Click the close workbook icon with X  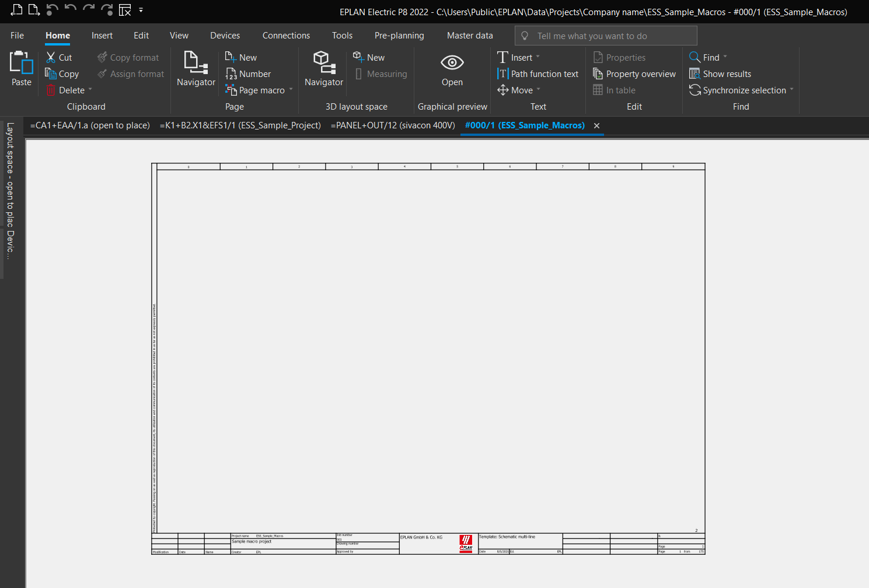tap(125, 10)
